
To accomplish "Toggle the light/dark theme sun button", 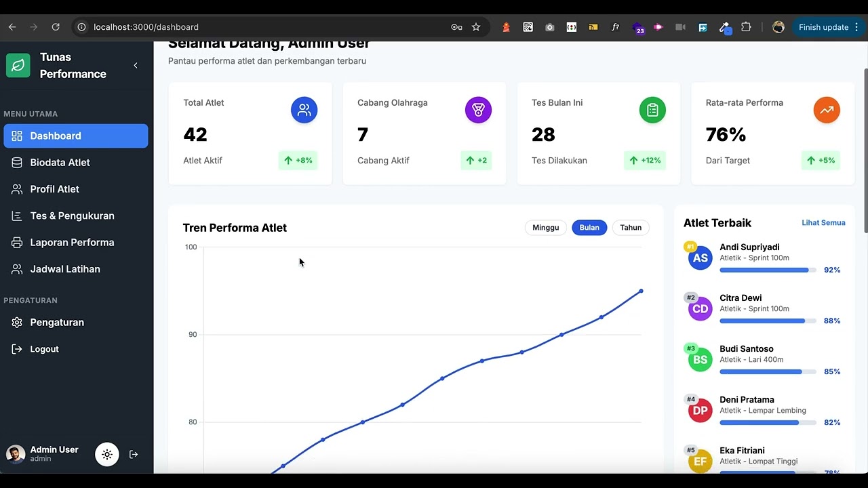I will pyautogui.click(x=107, y=454).
